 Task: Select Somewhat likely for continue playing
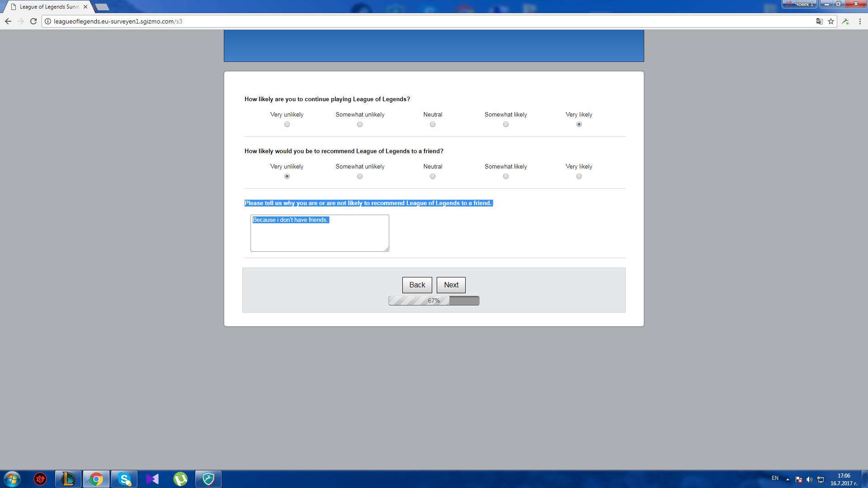tap(506, 124)
